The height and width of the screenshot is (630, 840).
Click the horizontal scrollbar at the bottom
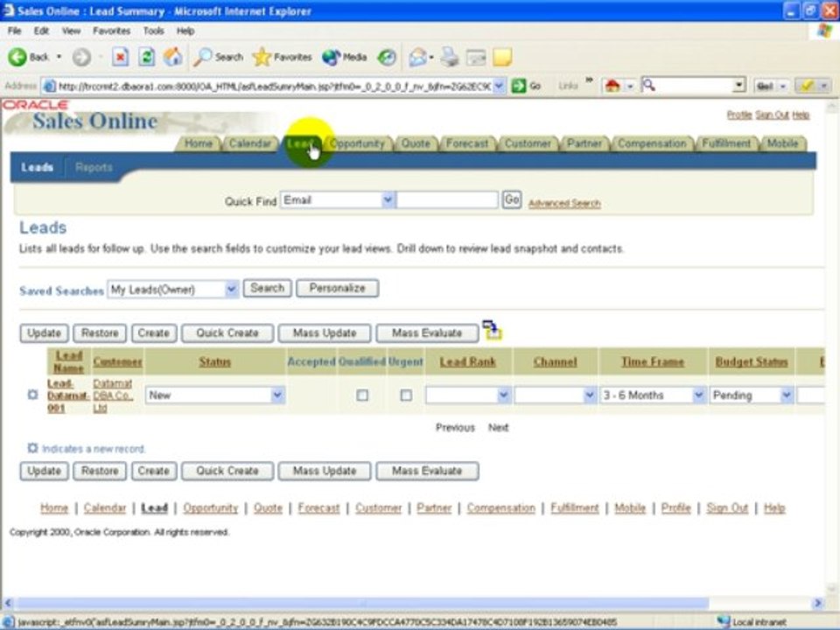tap(361, 603)
